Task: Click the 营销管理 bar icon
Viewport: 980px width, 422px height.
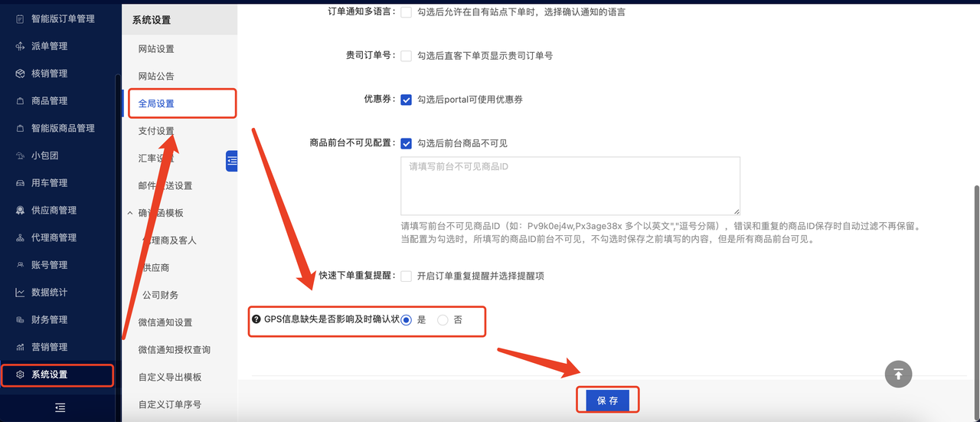Action: [x=21, y=347]
